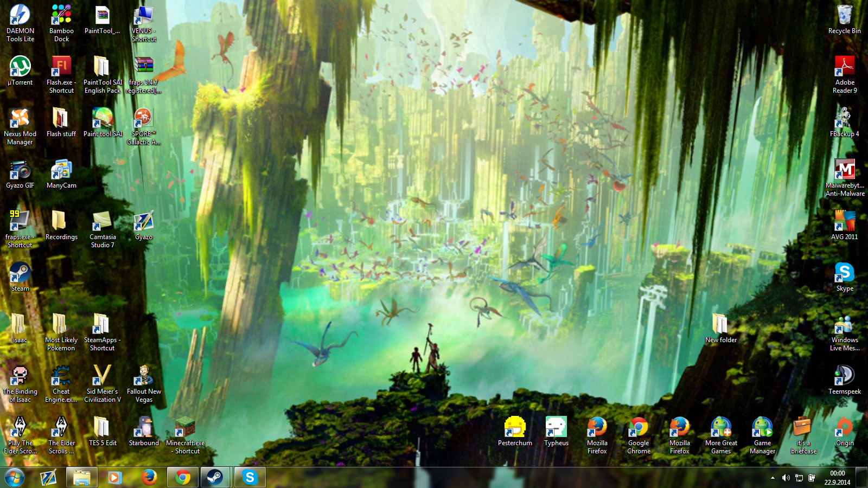
Task: Select the fraps.exe - Shortcut icon
Action: 20,230
